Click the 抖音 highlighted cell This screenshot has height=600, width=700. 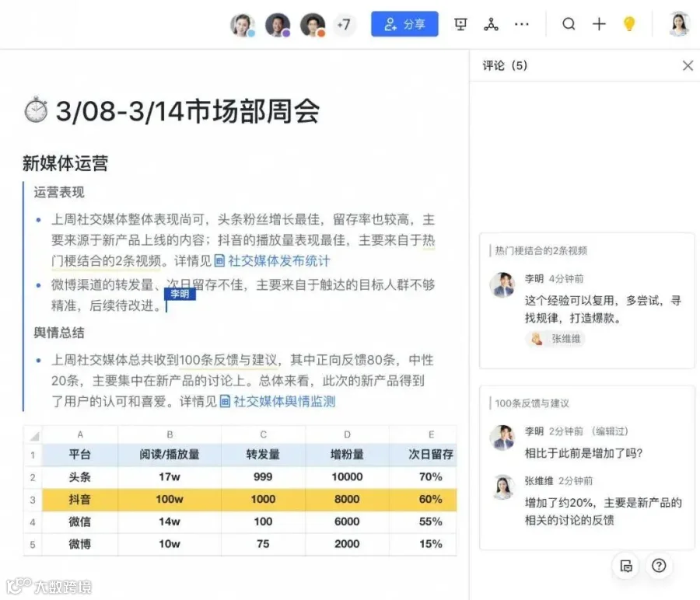[x=80, y=500]
